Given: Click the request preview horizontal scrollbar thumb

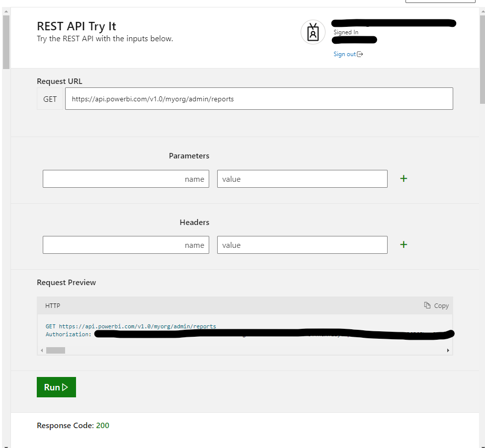Looking at the screenshot, I should coord(56,350).
